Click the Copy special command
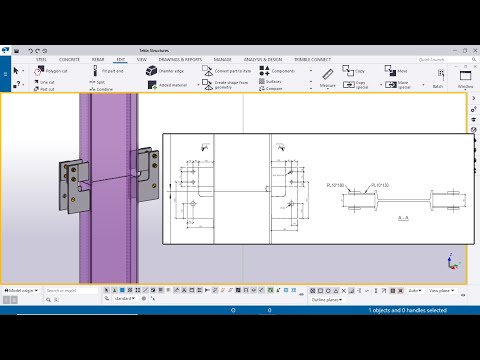480x360 pixels. click(x=356, y=85)
